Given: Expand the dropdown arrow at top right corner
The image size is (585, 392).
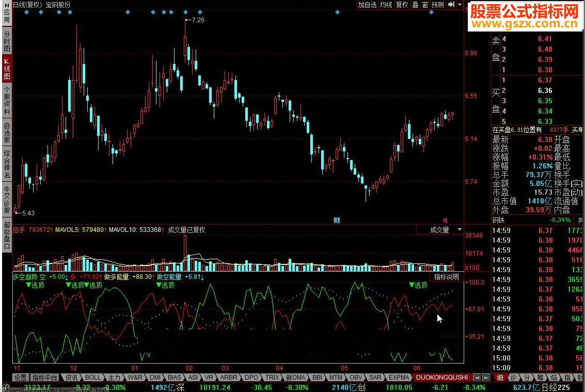Looking at the screenshot, I should [460, 5].
